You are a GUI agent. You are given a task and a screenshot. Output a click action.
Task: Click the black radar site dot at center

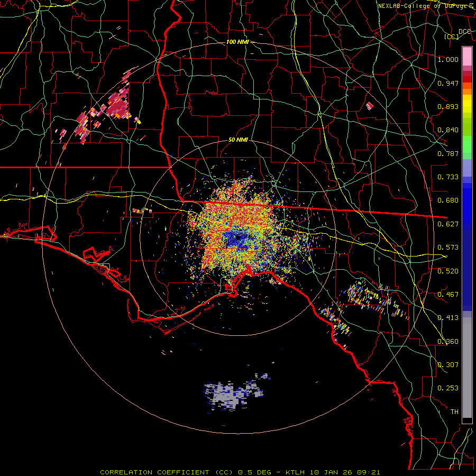239,237
